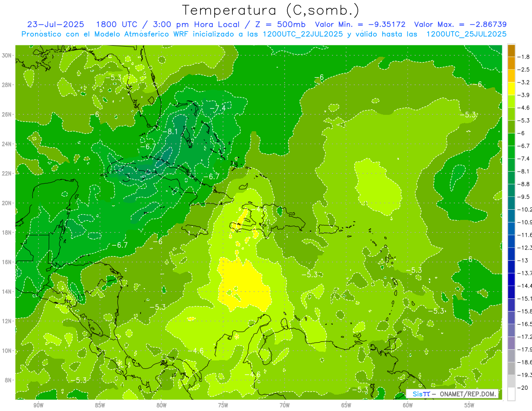Click the '22N' latitude axis label
The height and width of the screenshot is (411, 532).
[8, 173]
